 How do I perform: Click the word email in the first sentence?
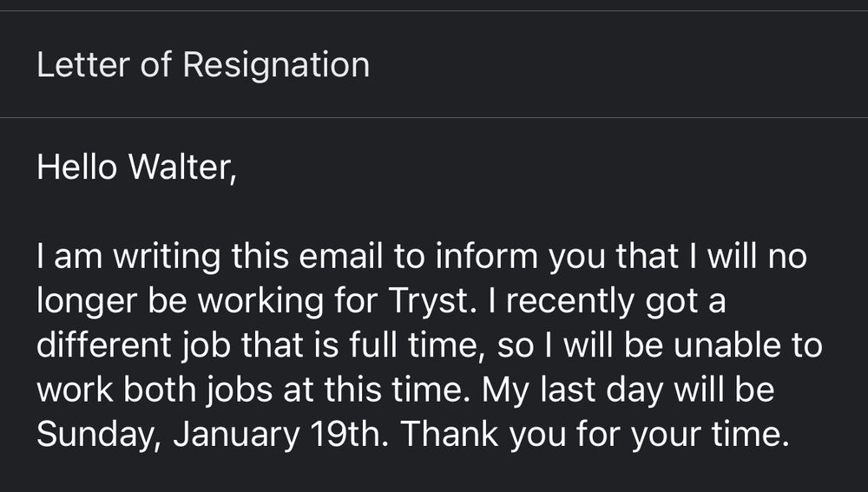(x=342, y=257)
